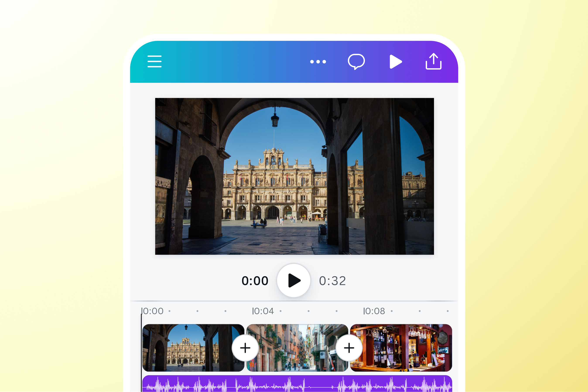The width and height of the screenshot is (588, 392).
Task: Select the purple audio waveform track
Action: pos(297,383)
